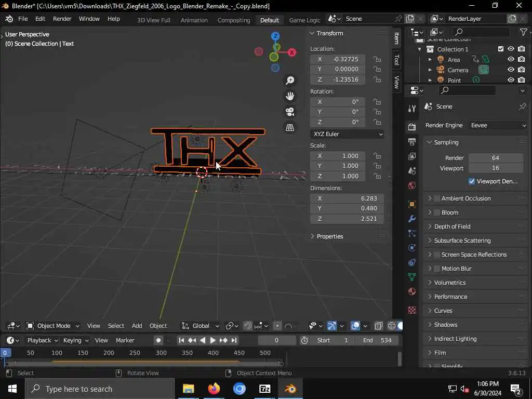This screenshot has height=399, width=532.
Task: Lock Location X padlock
Action: click(x=377, y=59)
